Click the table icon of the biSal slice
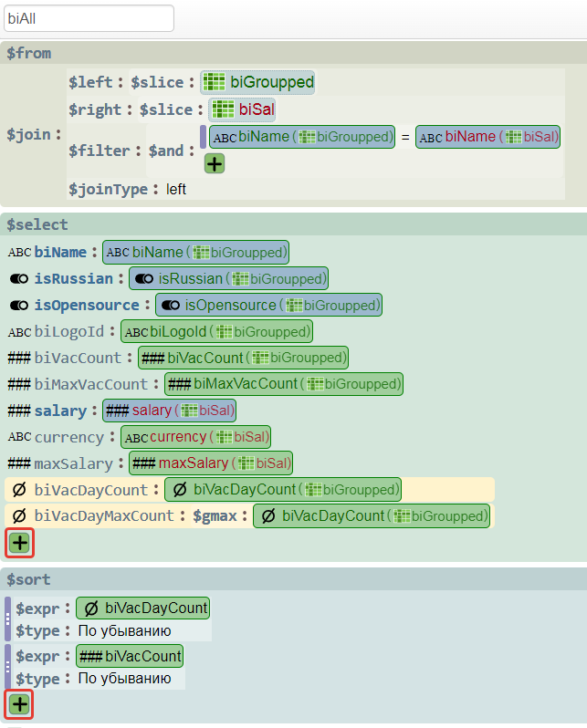Viewport: 587px width, 728px height. tap(224, 109)
